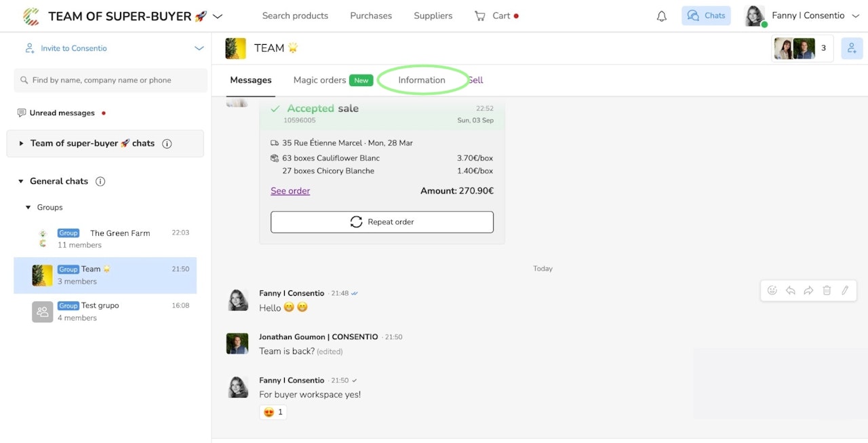
Task: Open the Cart icon in top bar
Action: pyautogui.click(x=480, y=16)
